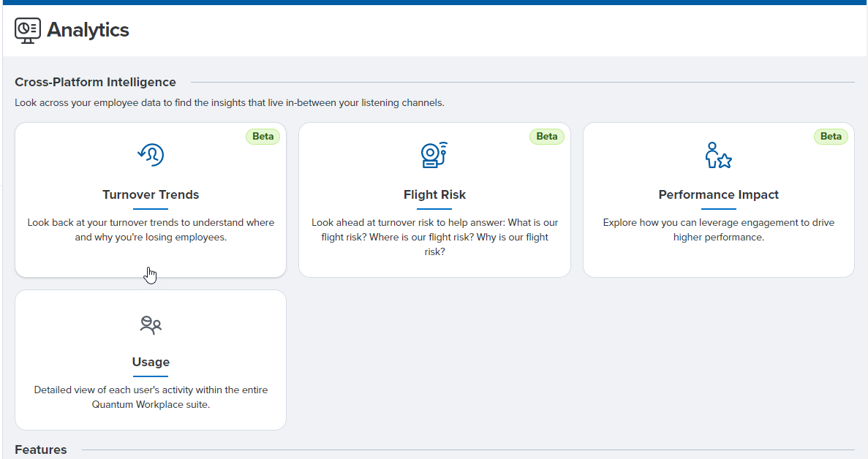Click description 'Explore how you can leverage engagement'

(719, 230)
